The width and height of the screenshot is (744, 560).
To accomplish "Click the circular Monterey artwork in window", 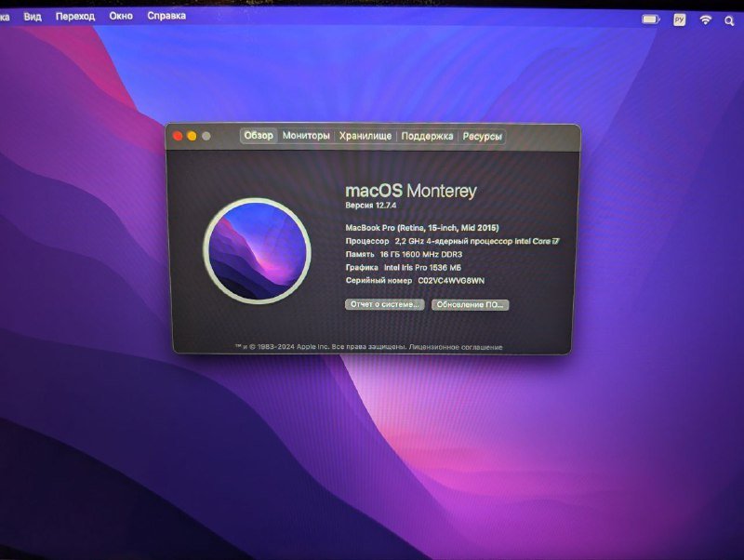I will 258,248.
